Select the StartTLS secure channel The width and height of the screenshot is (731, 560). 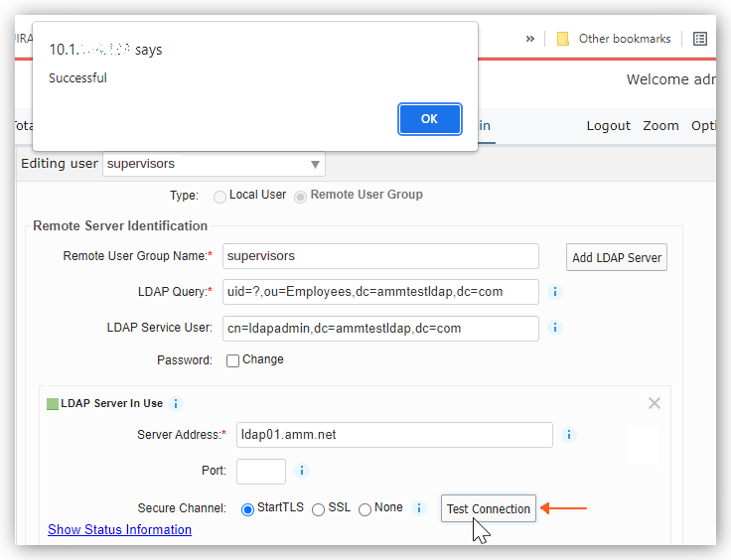coord(247,509)
